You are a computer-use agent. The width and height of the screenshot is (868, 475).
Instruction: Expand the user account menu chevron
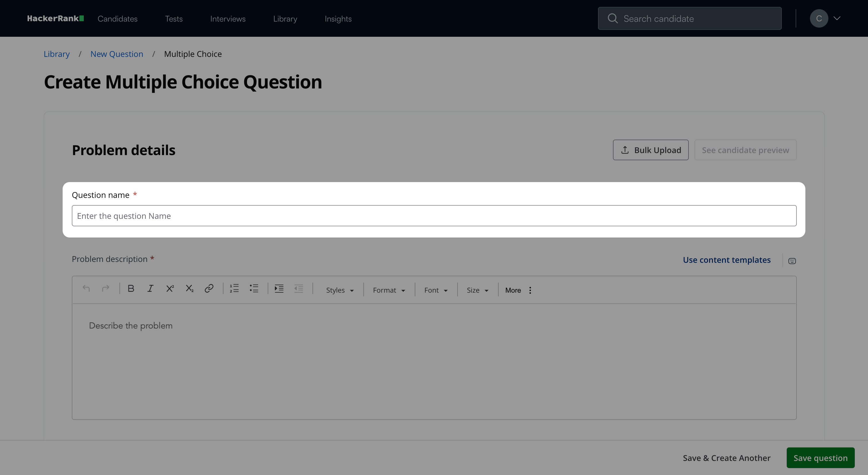pyautogui.click(x=837, y=19)
